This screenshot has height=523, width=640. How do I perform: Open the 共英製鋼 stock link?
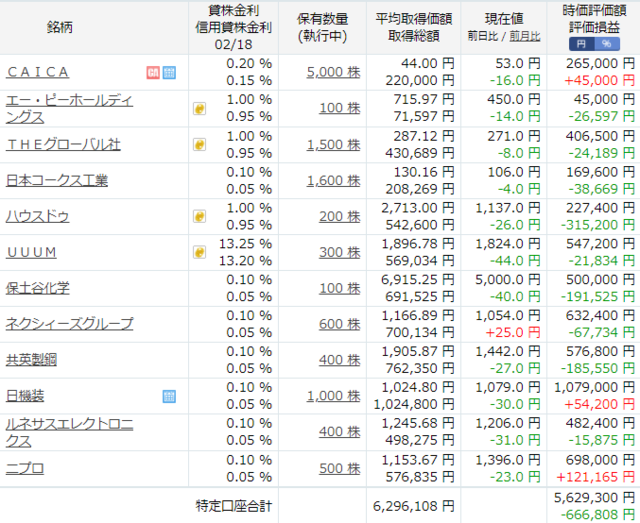click(31, 360)
